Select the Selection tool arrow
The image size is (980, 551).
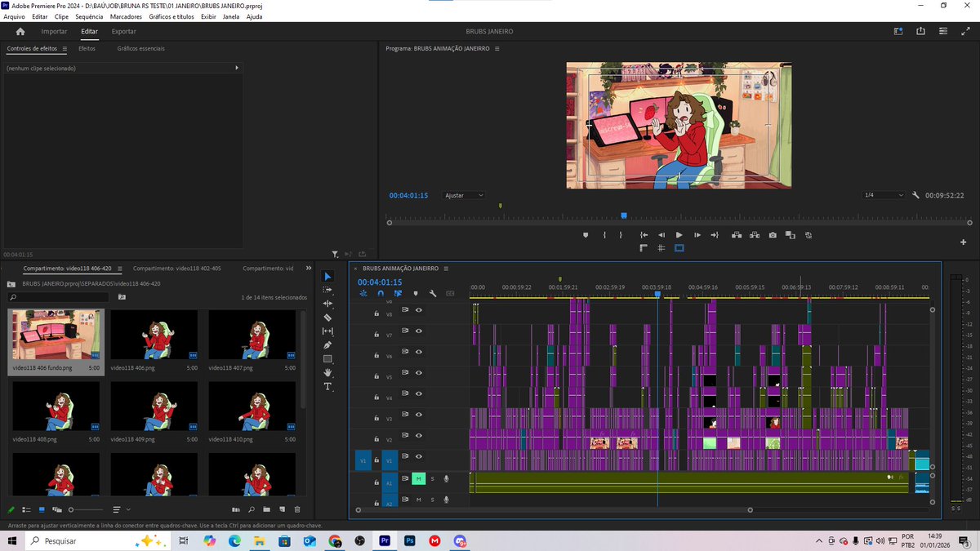(x=328, y=276)
